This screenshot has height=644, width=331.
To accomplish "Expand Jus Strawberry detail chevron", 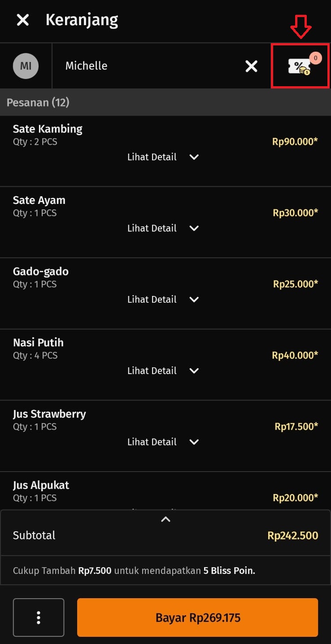I will pyautogui.click(x=194, y=442).
